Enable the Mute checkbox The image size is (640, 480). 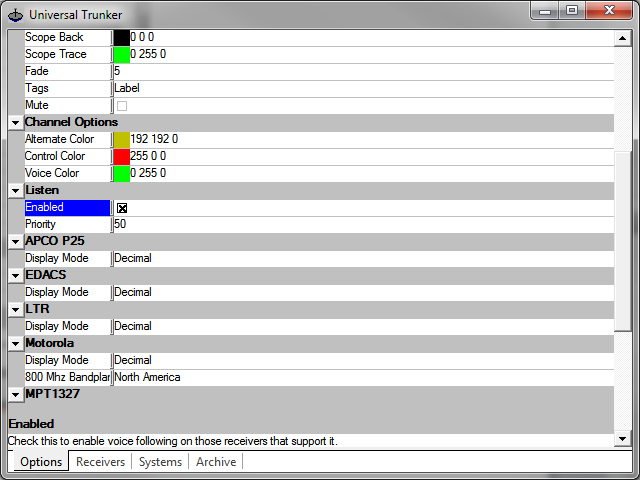[122, 105]
